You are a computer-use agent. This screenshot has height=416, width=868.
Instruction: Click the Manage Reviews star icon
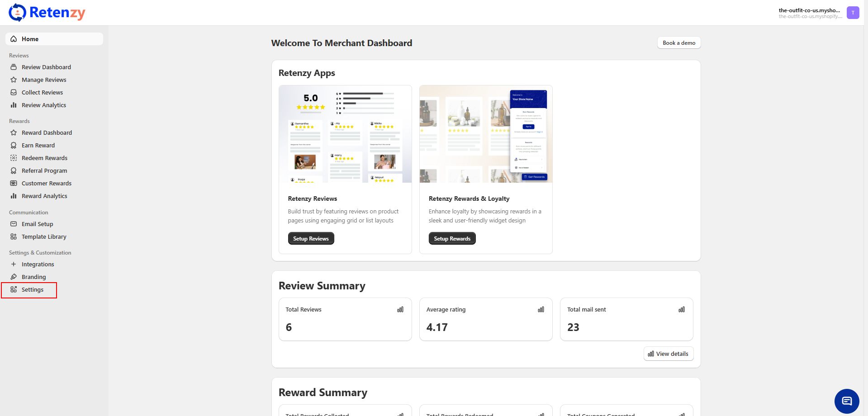click(x=14, y=80)
